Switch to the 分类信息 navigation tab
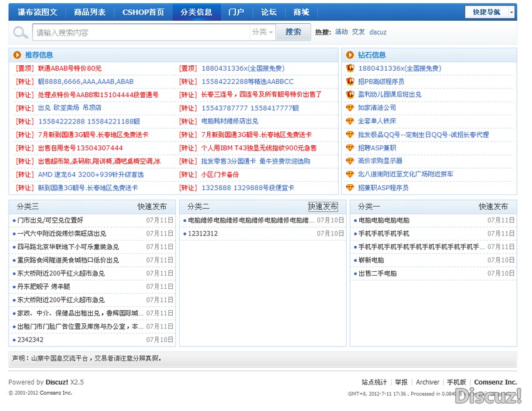 pyautogui.click(x=196, y=12)
